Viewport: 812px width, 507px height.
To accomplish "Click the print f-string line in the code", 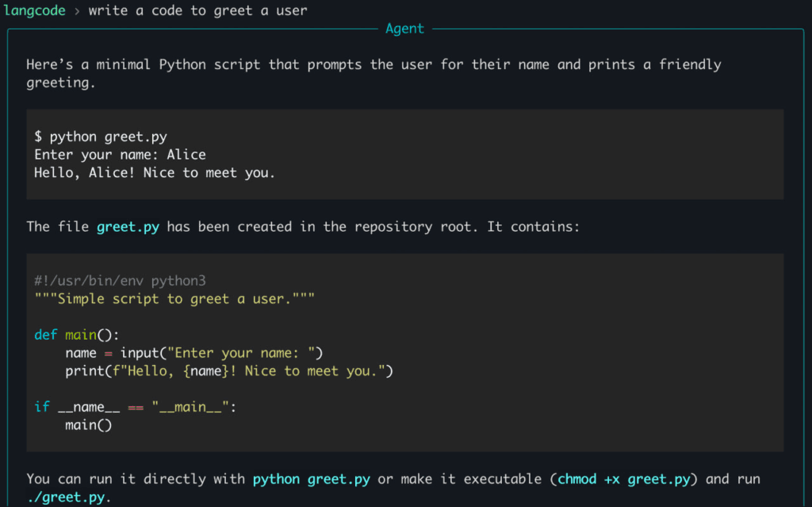I will pos(229,371).
